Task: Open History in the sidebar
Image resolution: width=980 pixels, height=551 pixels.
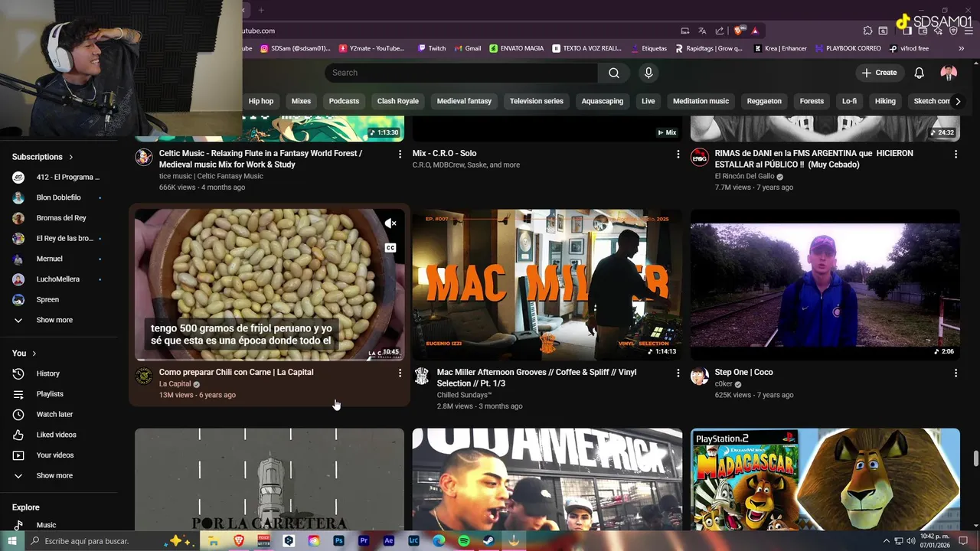Action: [x=47, y=373]
